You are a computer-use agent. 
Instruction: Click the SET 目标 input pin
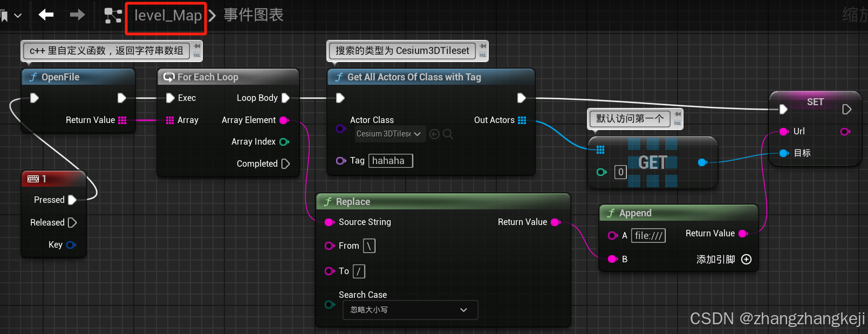(785, 153)
